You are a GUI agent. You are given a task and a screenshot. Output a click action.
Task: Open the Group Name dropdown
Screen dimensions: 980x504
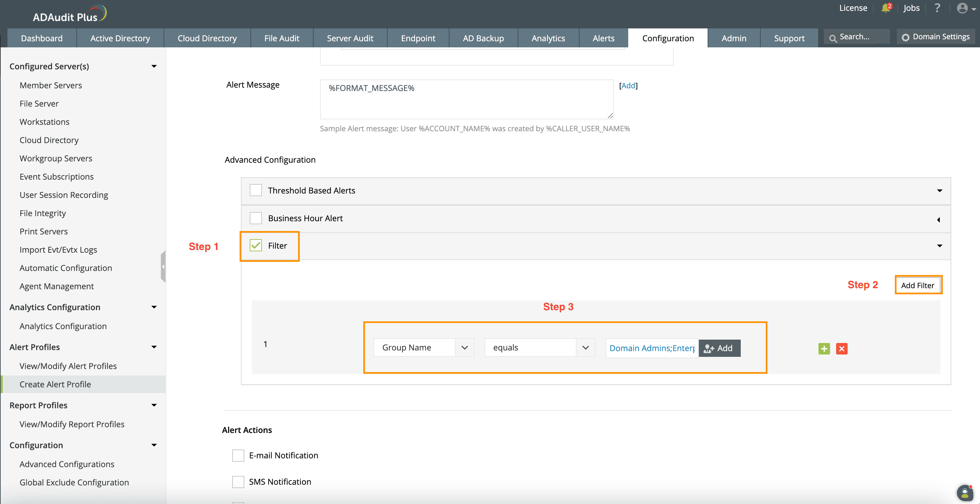(x=423, y=347)
